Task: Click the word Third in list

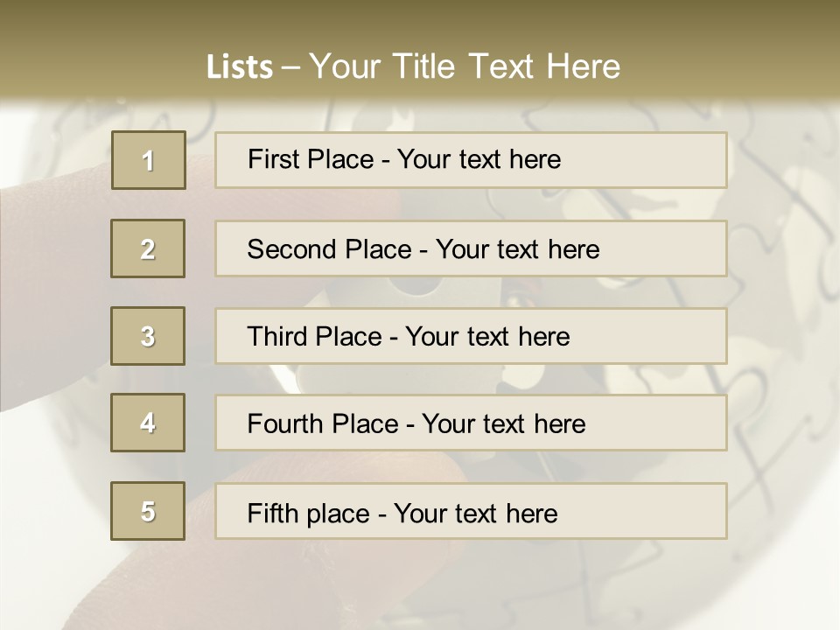Action: point(276,336)
